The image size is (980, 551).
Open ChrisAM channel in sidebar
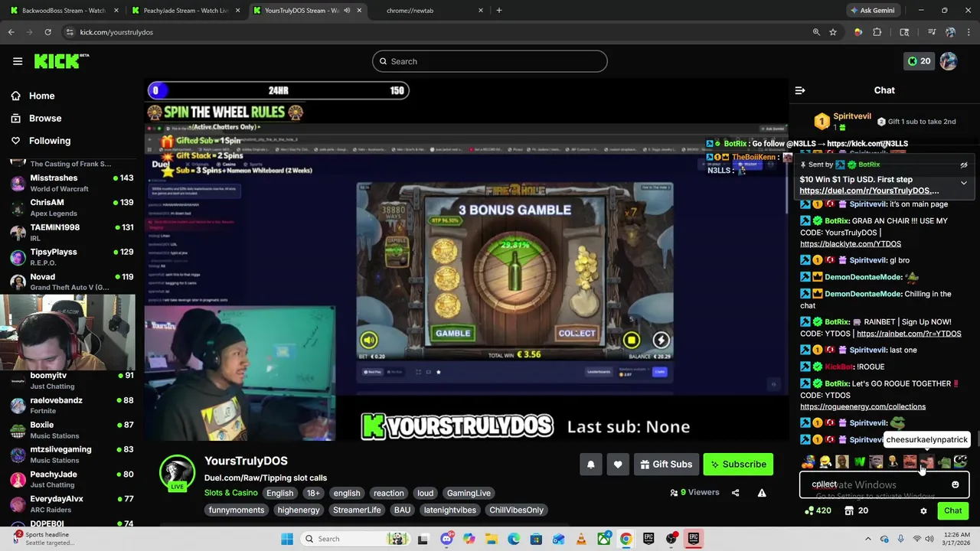point(70,207)
